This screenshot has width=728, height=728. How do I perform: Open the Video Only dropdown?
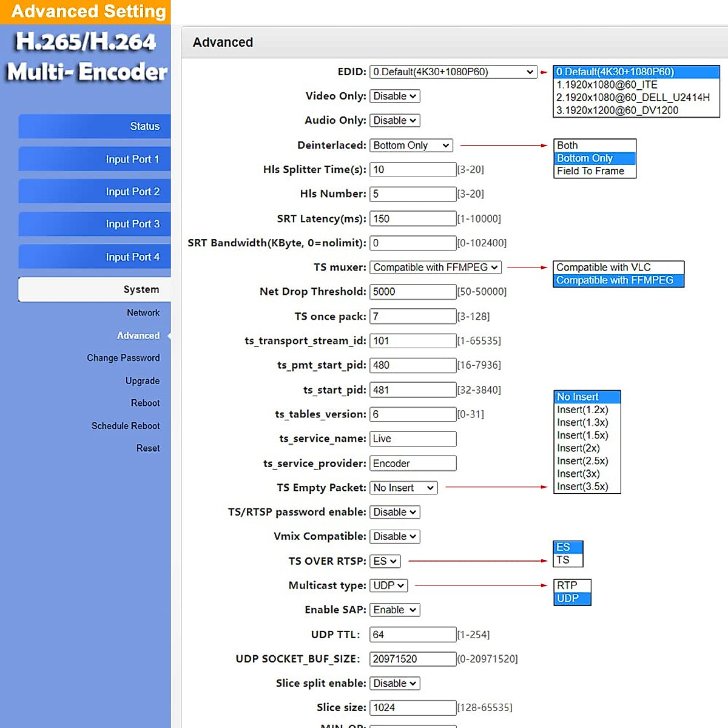tap(394, 96)
